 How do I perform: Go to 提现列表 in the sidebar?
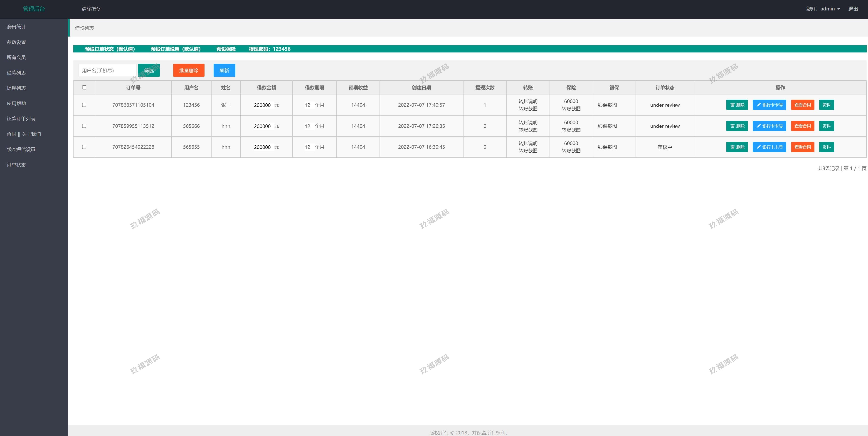16,88
